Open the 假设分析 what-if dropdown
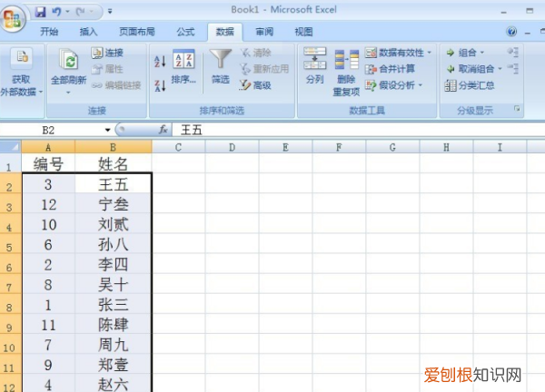This screenshot has width=545, height=392. 393,85
